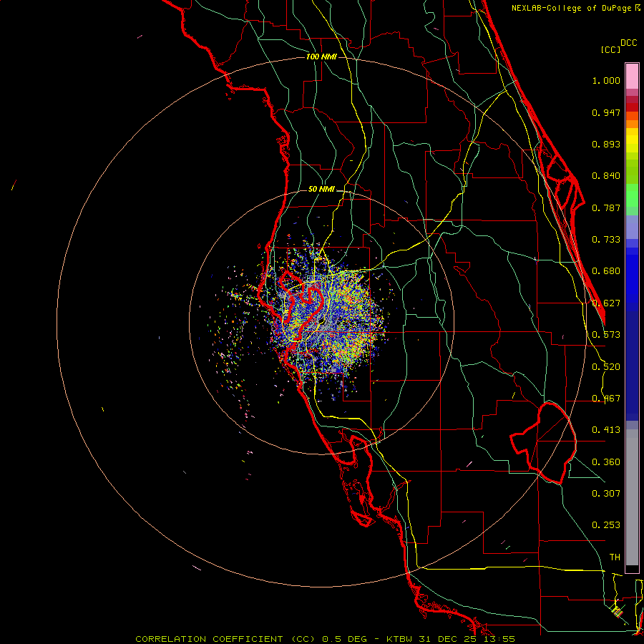
Task: Click the 0.840 scale value
Action: (606, 176)
